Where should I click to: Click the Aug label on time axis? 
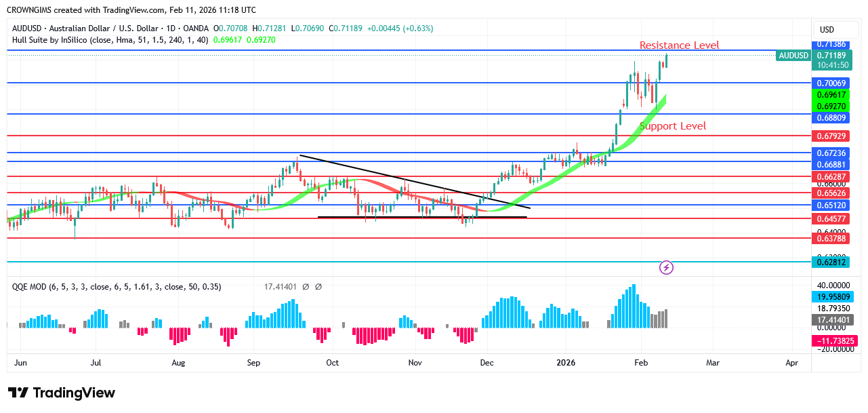[x=178, y=363]
